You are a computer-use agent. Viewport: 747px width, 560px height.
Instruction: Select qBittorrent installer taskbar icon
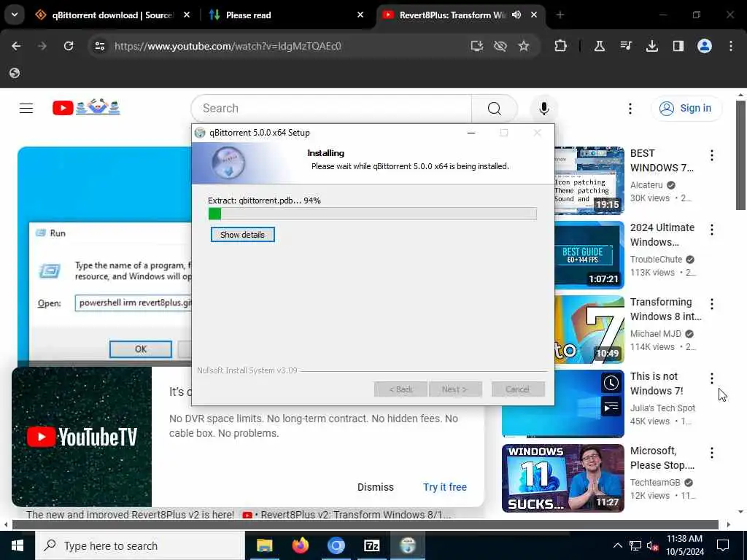(x=408, y=545)
